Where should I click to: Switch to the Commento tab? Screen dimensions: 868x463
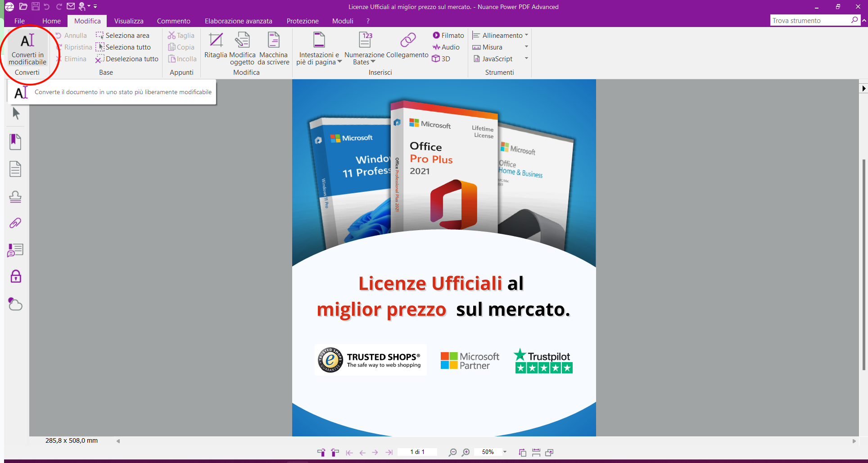[x=173, y=21]
